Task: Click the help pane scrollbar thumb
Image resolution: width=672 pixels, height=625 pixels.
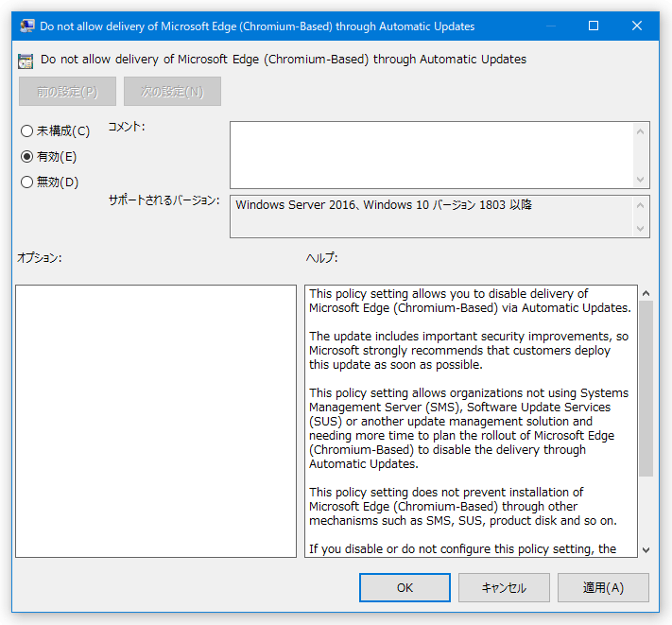Action: click(646, 389)
